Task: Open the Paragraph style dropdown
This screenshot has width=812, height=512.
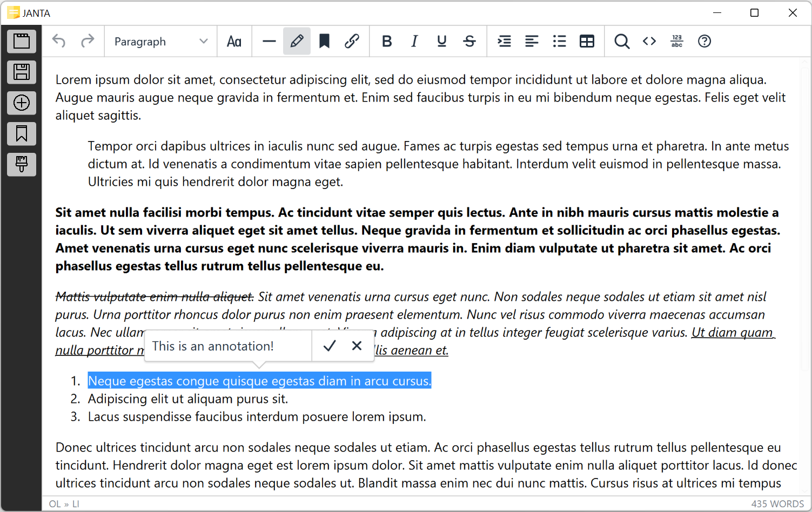Action: (160, 42)
